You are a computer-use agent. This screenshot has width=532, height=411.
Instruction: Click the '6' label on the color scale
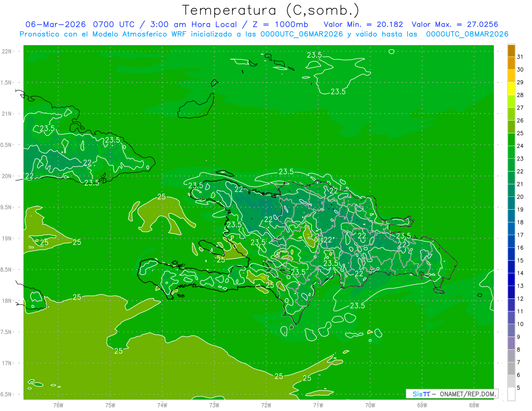pos(518,375)
